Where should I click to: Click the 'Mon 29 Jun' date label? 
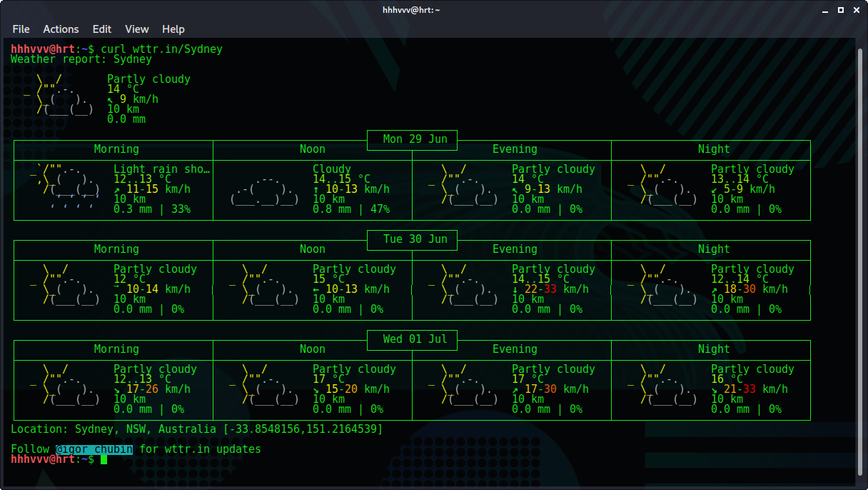415,139
